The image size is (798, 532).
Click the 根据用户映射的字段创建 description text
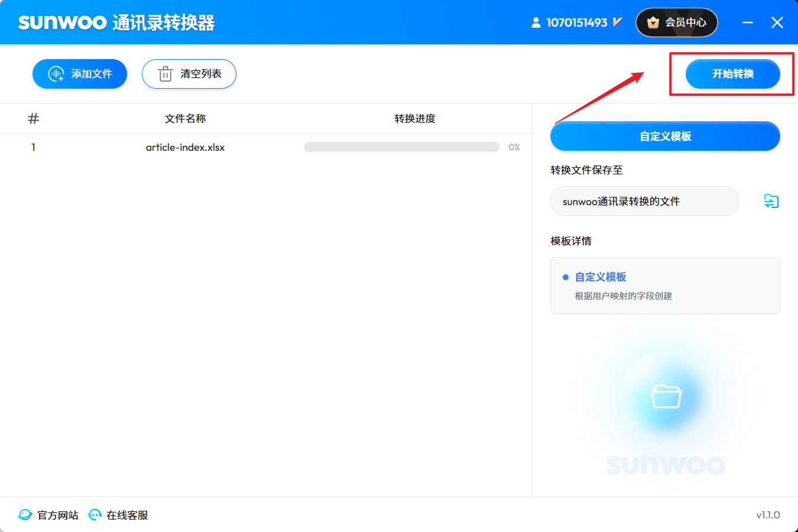pyautogui.click(x=624, y=296)
